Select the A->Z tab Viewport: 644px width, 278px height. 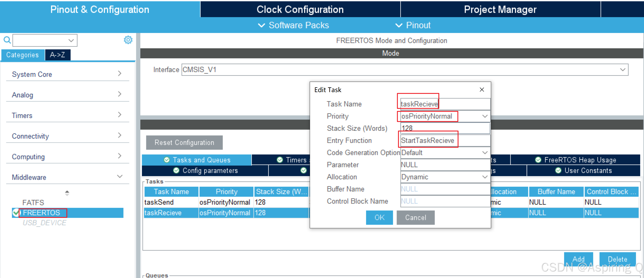click(x=57, y=55)
